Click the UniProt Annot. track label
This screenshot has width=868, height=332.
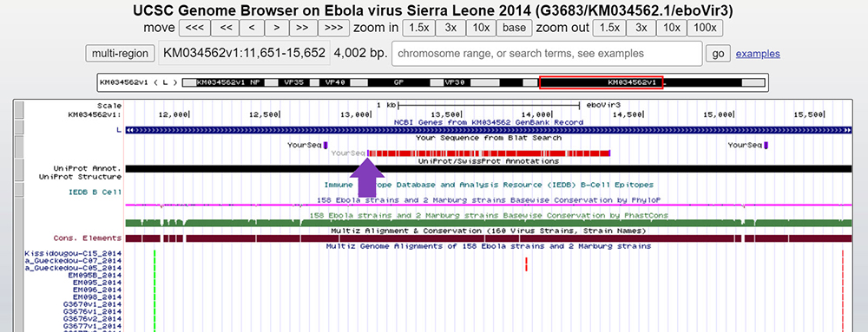tap(87, 168)
